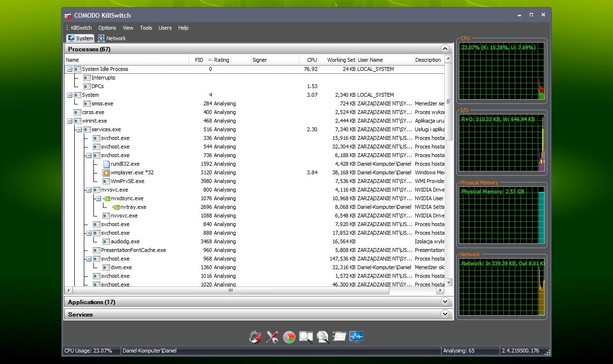Click the red gear icon in the bottom toolbar
This screenshot has height=364, width=613.
(256, 337)
